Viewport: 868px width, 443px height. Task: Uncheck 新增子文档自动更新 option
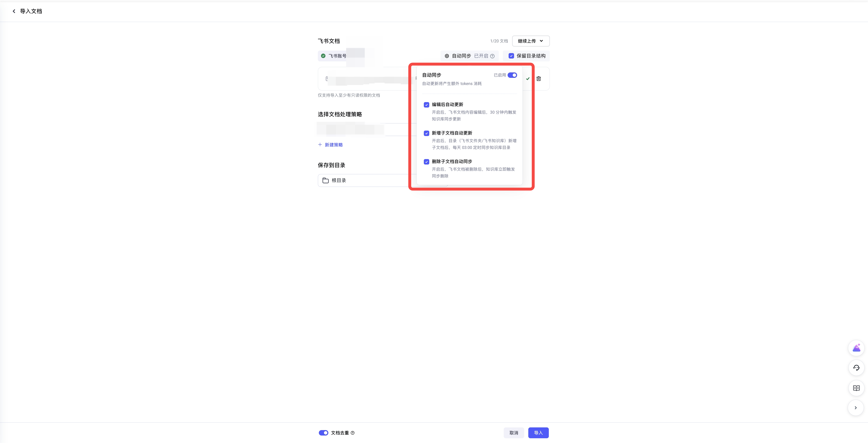pyautogui.click(x=426, y=133)
